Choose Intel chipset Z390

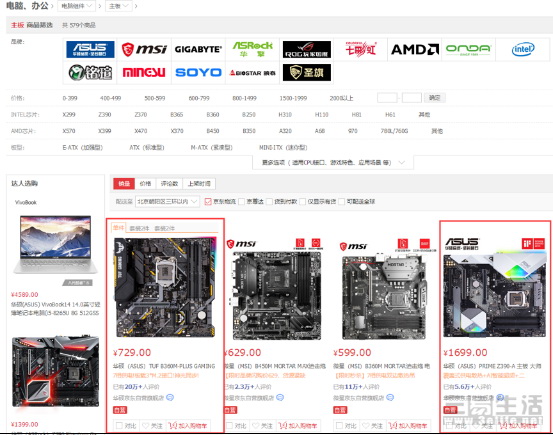[x=105, y=115]
